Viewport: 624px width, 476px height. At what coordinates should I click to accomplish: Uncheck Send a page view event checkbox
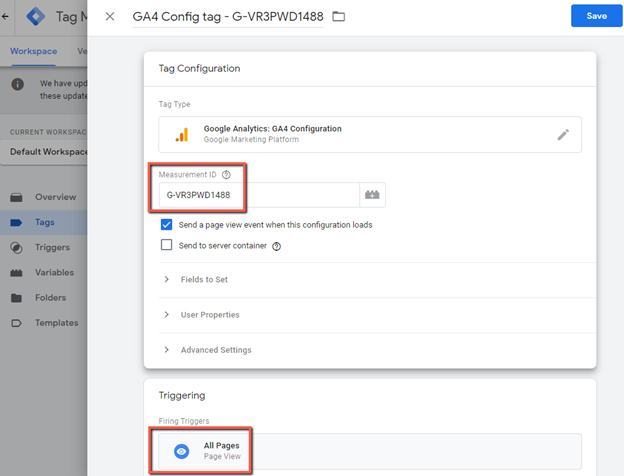[166, 224]
